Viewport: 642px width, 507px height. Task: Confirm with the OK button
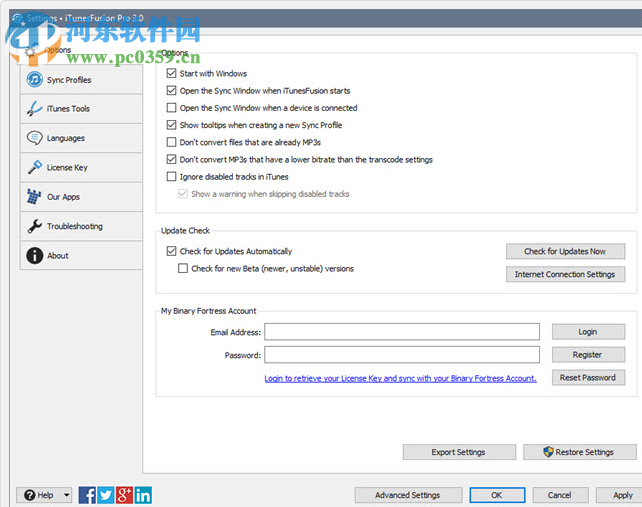(497, 495)
